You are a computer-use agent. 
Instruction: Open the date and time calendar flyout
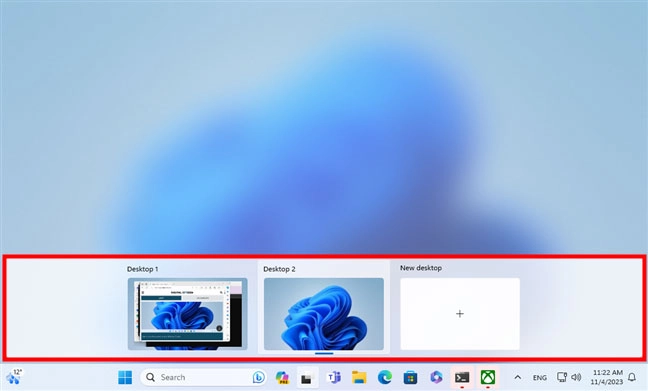tap(607, 377)
